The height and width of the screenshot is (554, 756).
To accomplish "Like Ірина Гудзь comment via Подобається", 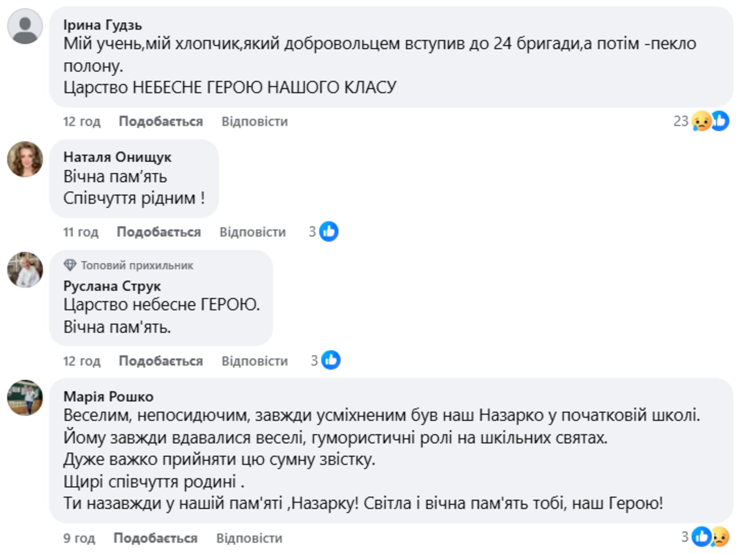I will coord(161,121).
